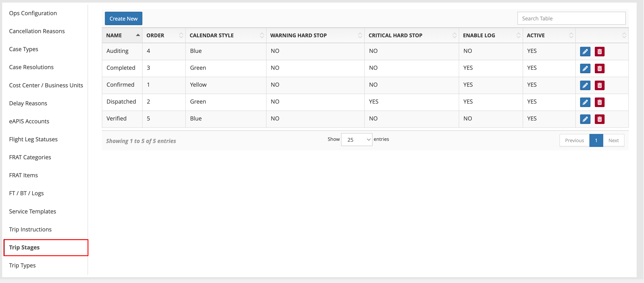This screenshot has height=283, width=644.
Task: Delete the Dispatched trip stage
Action: (x=600, y=102)
